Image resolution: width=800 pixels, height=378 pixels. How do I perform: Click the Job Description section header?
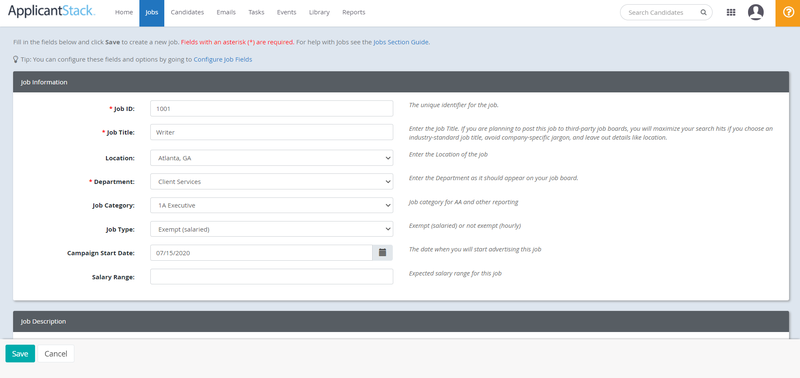click(401, 321)
